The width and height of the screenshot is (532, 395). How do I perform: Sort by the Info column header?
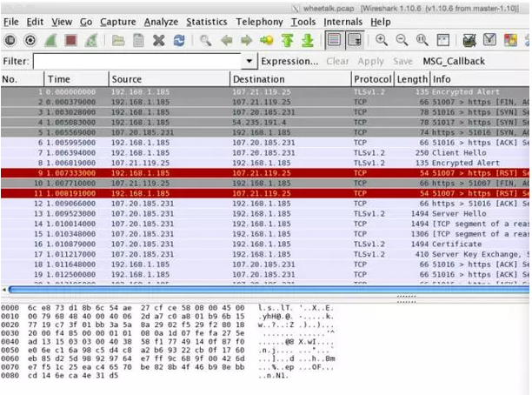pos(480,79)
